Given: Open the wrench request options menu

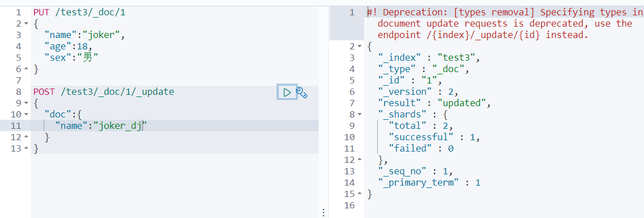Looking at the screenshot, I should [302, 93].
